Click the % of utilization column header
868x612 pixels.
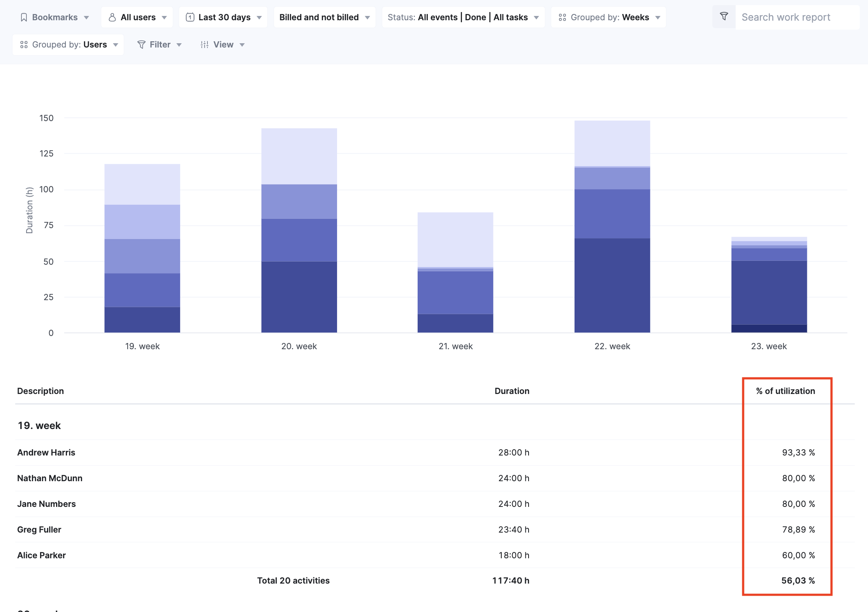(785, 391)
